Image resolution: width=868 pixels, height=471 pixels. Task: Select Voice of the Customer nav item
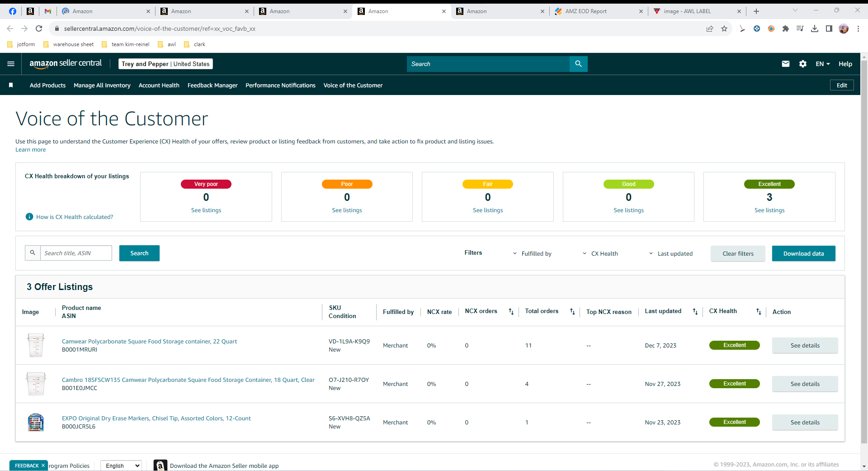pyautogui.click(x=353, y=85)
